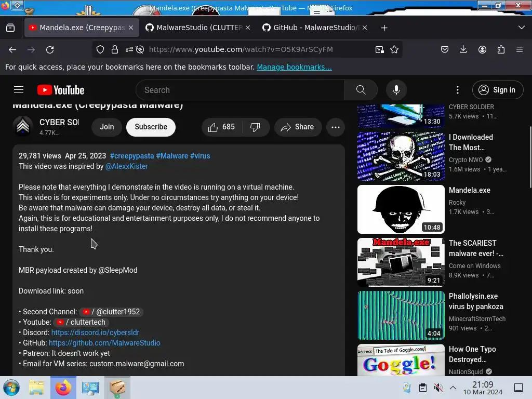Open Manage bookmarks link
This screenshot has width=532, height=399.
(294, 67)
